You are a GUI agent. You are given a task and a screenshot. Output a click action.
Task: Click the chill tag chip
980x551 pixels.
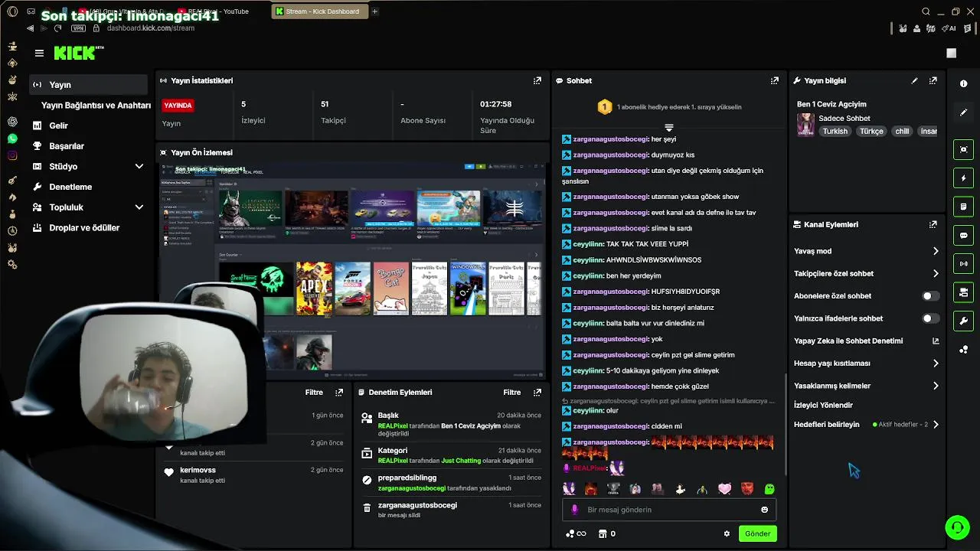[902, 132]
